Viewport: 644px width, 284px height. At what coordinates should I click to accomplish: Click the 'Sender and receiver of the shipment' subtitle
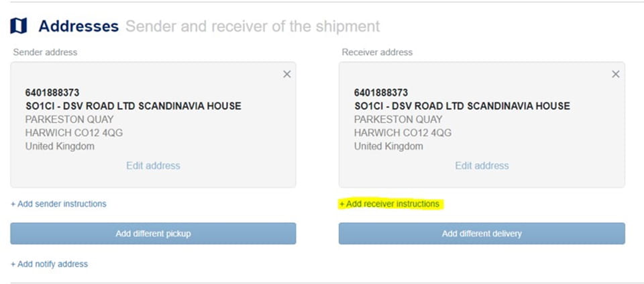click(253, 26)
